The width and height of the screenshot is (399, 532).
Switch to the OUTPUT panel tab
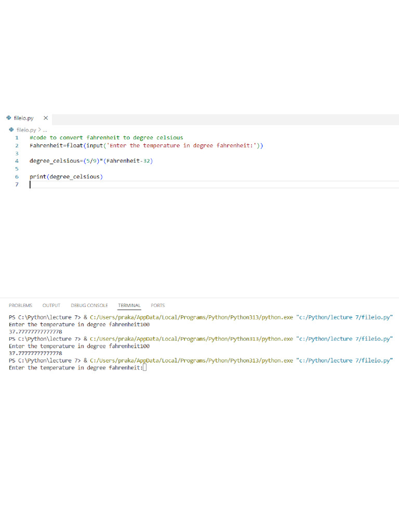tap(51, 305)
